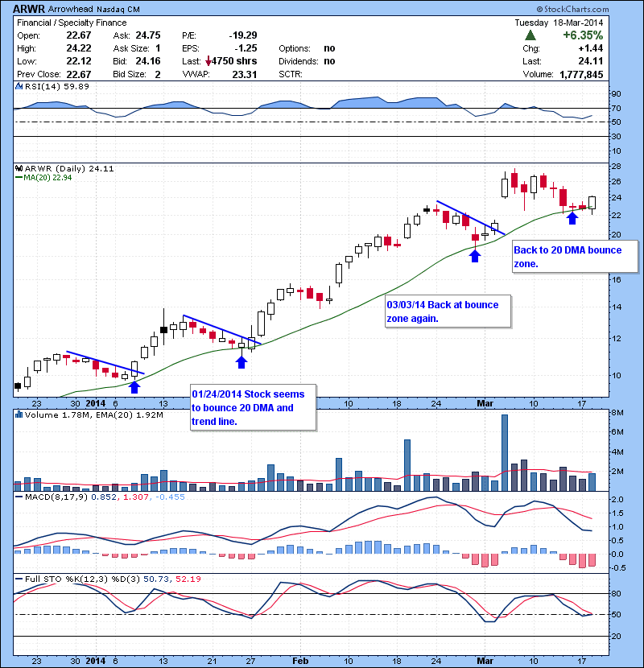Click the Volume 1.78M, EMA(20) 1.92M label

coord(93,415)
